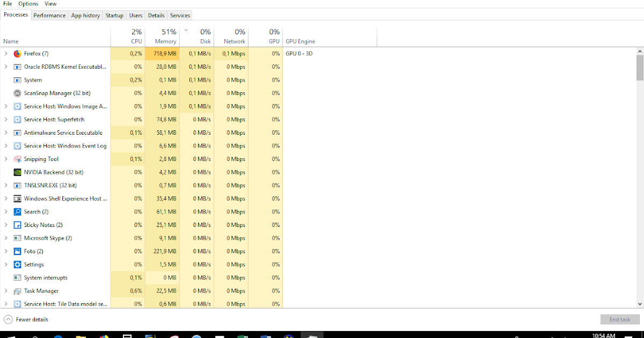Sort by the Network column header
Viewport: 644px width, 338px height.
coord(231,36)
